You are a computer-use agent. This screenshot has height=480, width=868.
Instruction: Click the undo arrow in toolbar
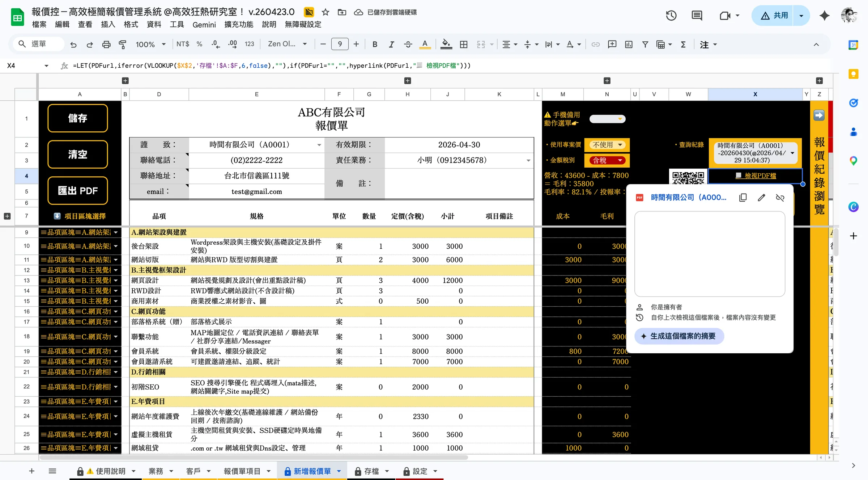[x=73, y=45]
